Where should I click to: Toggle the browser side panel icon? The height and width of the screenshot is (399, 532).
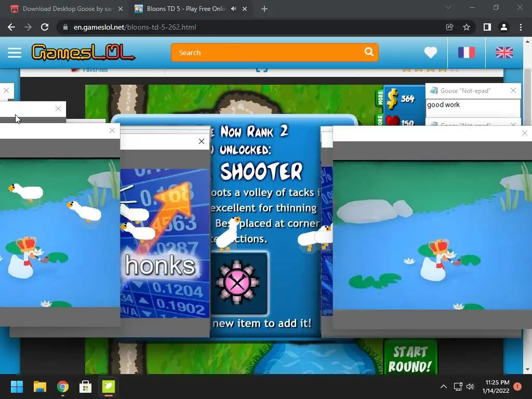click(x=487, y=27)
